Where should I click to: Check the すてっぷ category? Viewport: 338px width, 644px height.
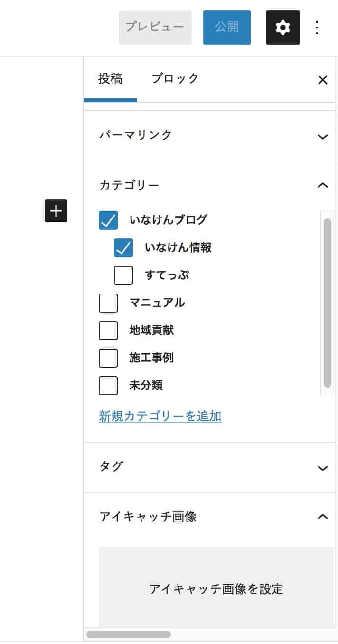coord(123,275)
